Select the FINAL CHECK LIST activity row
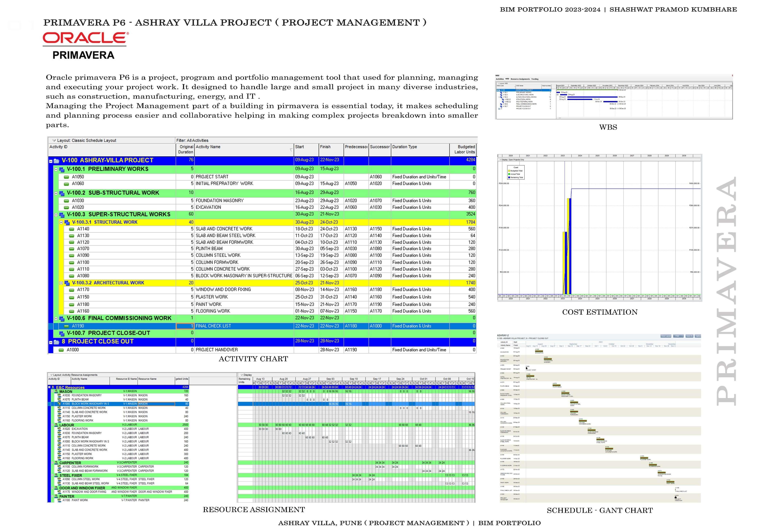Viewport: 757px width, 532px height. point(213,326)
